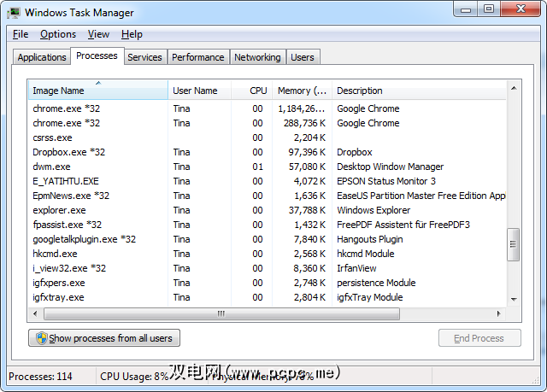The image size is (547, 392).
Task: Sort by Memory column header
Action: point(302,91)
